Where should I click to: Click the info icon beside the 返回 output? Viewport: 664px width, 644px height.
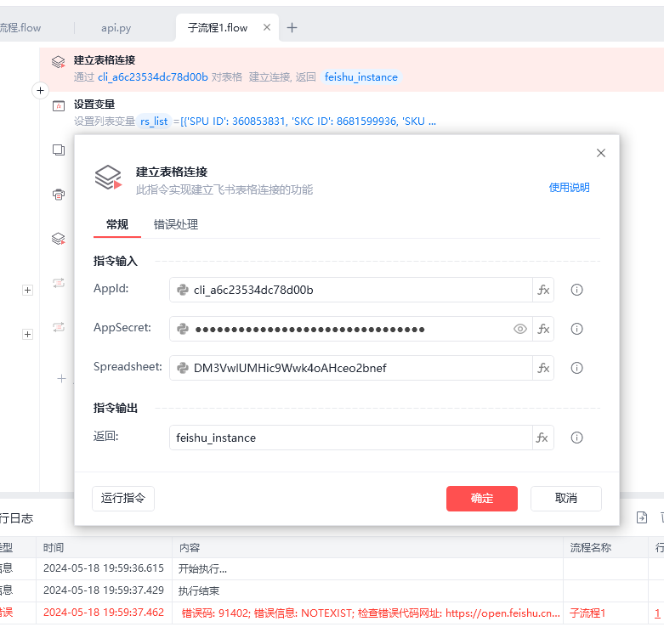coord(576,438)
